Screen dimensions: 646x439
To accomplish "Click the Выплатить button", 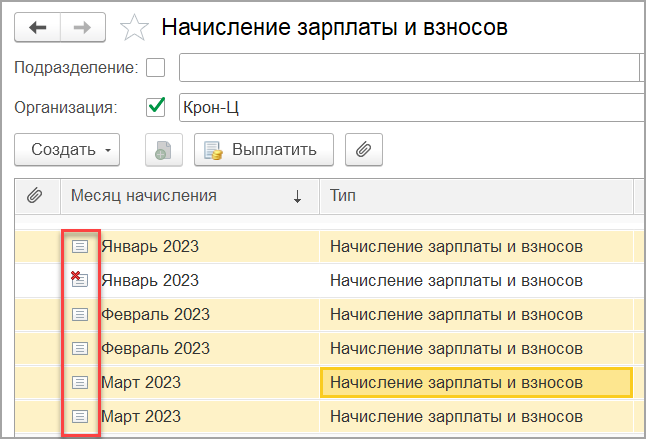I will (x=264, y=150).
